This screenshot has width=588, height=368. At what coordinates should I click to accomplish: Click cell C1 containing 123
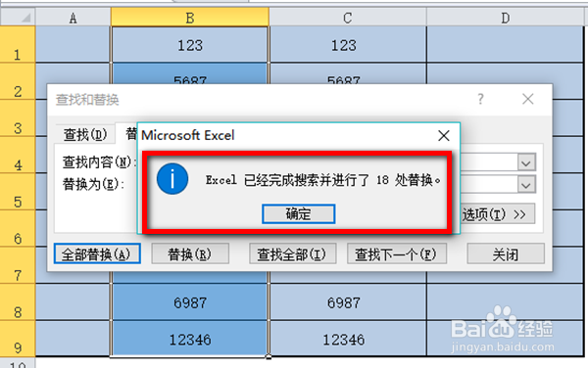[348, 45]
